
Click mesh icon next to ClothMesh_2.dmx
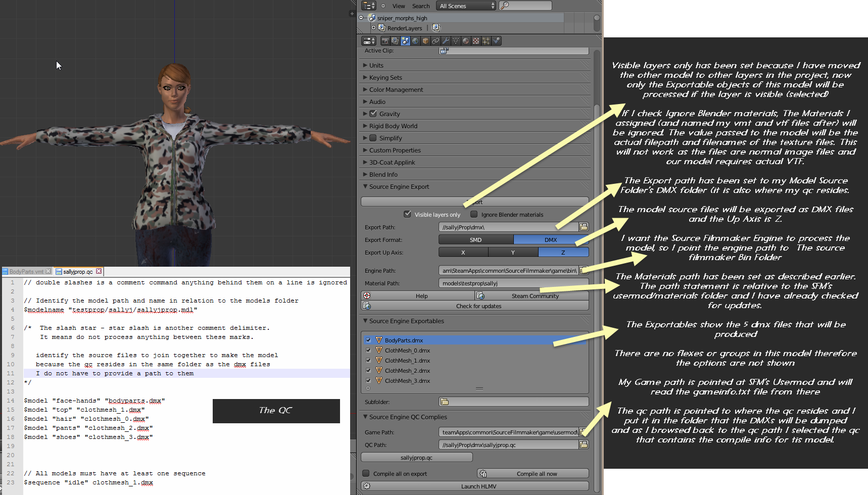(x=379, y=371)
